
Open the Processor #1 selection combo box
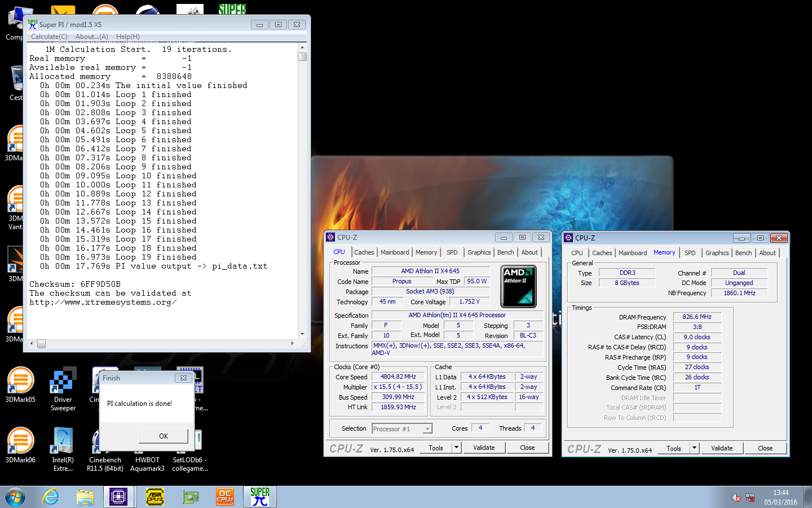tap(402, 429)
